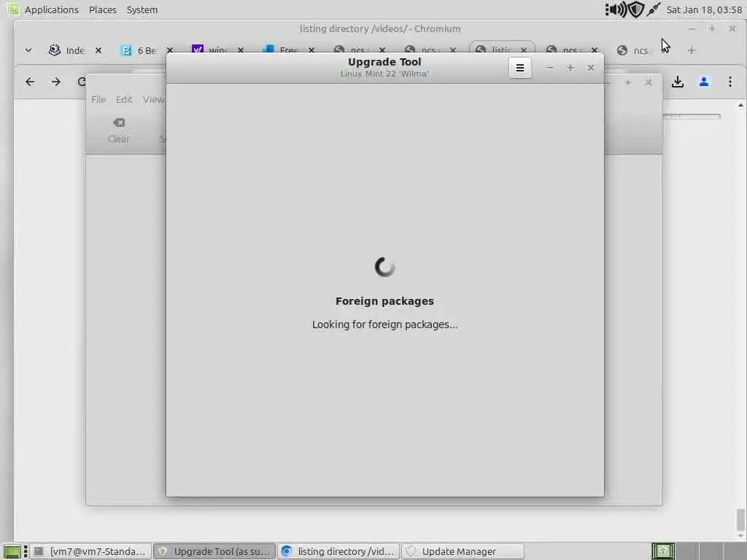Click Chromium page vertical scrollbar thumb
This screenshot has width=747, height=560.
pos(740,519)
